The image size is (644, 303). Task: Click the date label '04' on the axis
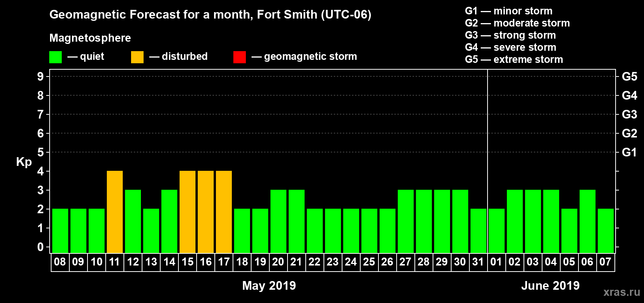tap(551, 262)
